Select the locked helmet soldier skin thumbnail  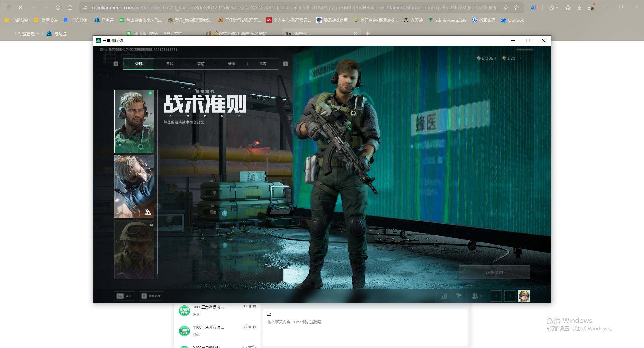tap(134, 250)
